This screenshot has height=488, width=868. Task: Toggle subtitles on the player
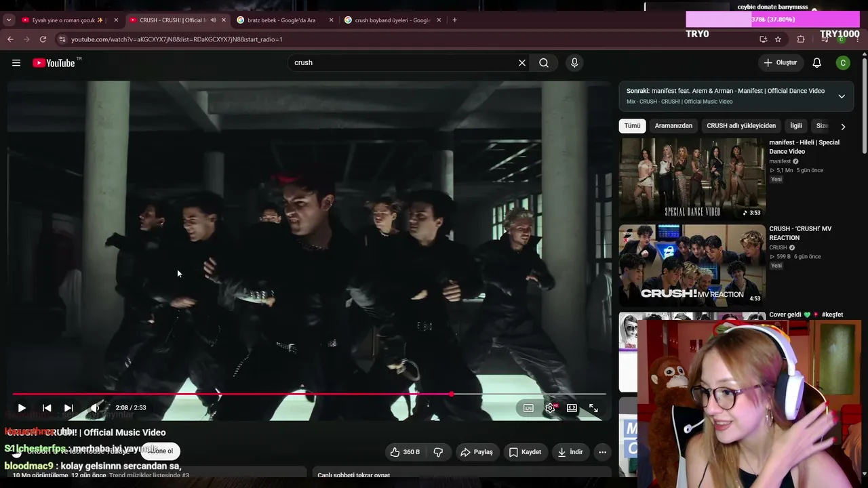coord(528,408)
